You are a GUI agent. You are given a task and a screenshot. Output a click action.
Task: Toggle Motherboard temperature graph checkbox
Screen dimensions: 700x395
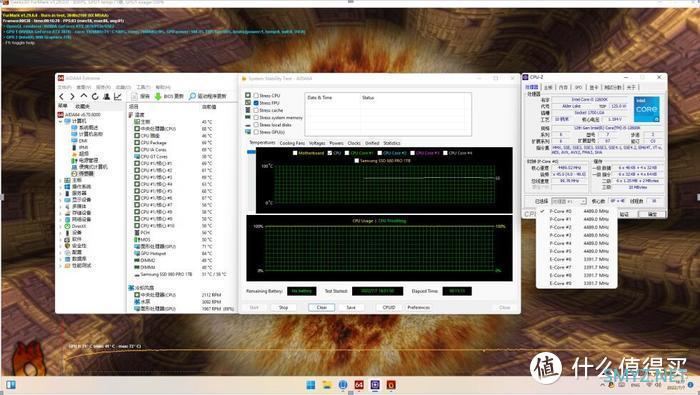[295, 153]
